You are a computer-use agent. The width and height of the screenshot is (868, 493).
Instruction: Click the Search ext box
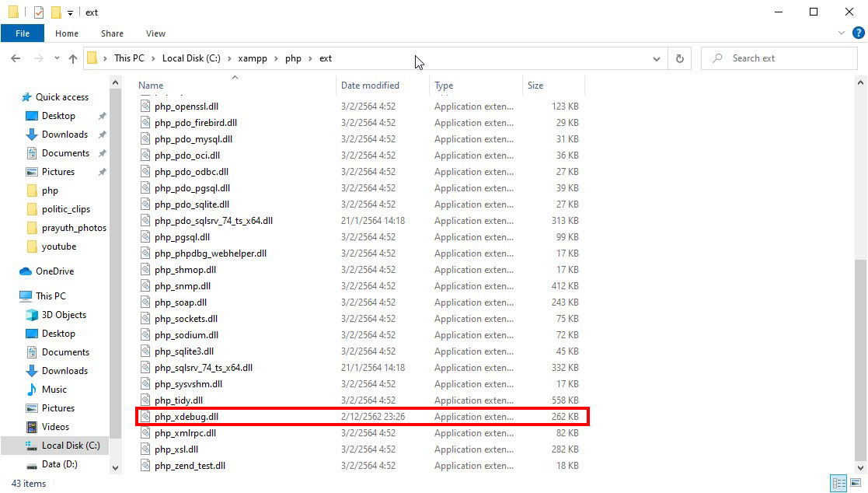click(779, 58)
